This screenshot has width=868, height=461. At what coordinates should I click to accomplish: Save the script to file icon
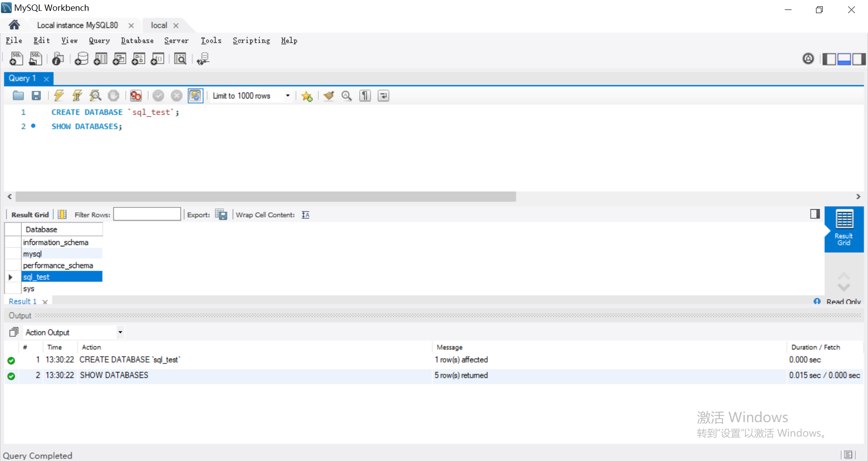pos(36,96)
